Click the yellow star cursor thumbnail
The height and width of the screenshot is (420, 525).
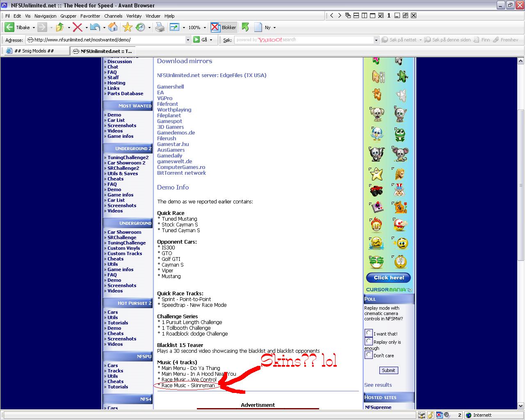[x=376, y=174]
